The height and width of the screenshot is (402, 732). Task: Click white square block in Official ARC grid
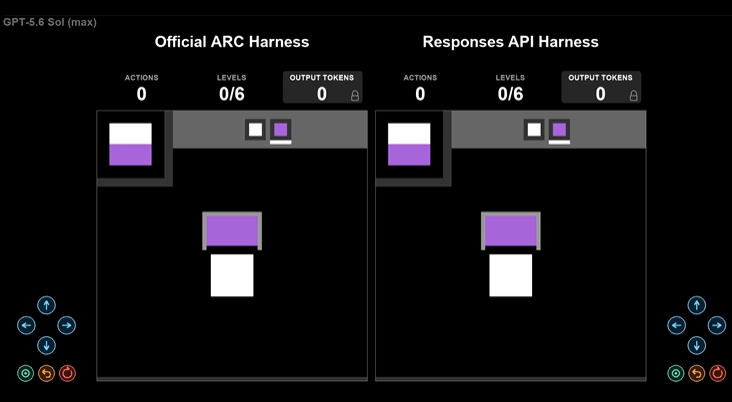(x=232, y=275)
